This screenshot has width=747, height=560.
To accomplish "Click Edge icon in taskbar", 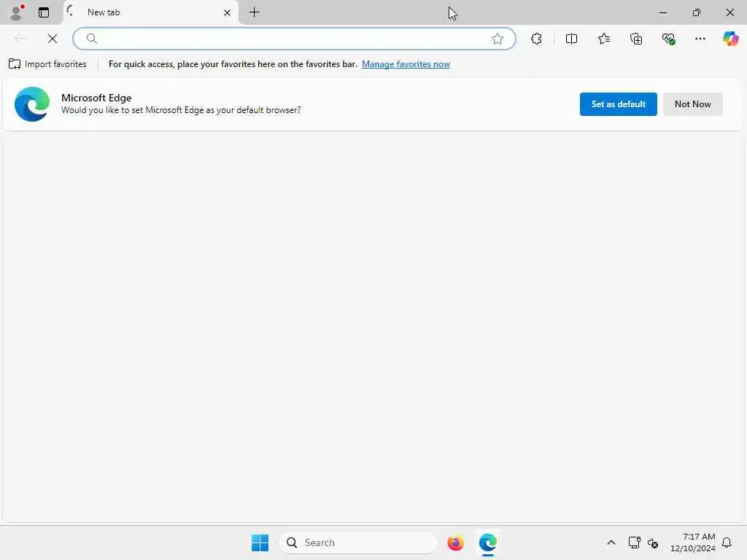I will (x=488, y=542).
